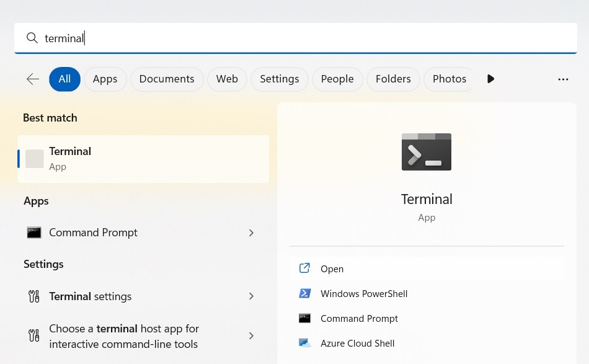
Task: Select the Windows PowerShell icon
Action: pos(304,293)
